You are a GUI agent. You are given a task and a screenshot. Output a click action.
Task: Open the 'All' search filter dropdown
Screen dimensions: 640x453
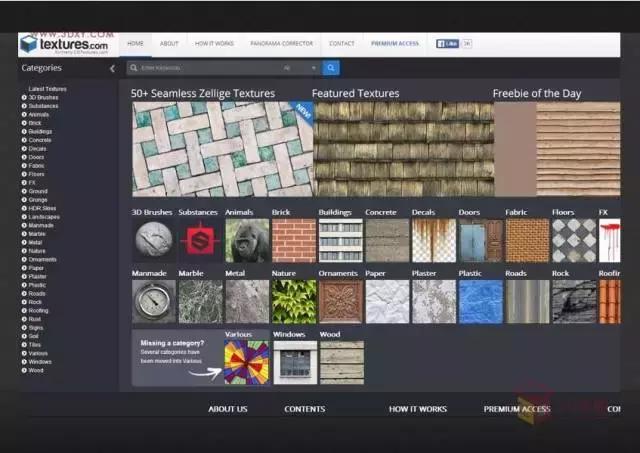pos(300,68)
